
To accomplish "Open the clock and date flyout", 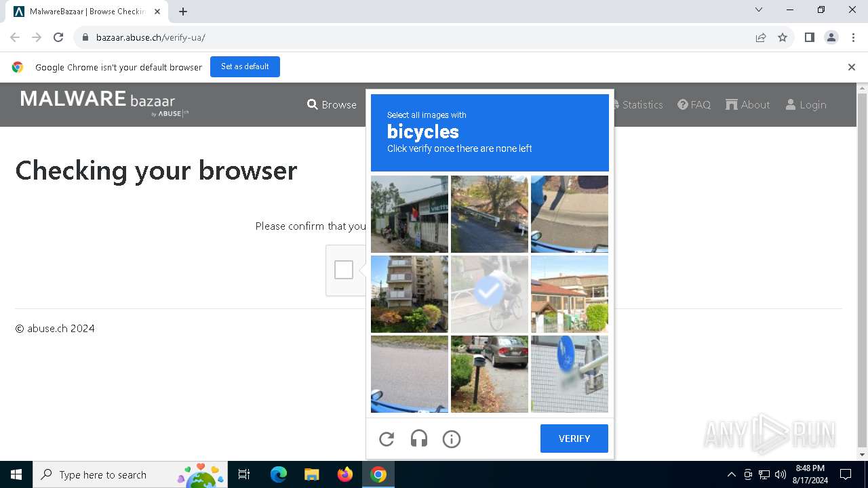I will [810, 474].
